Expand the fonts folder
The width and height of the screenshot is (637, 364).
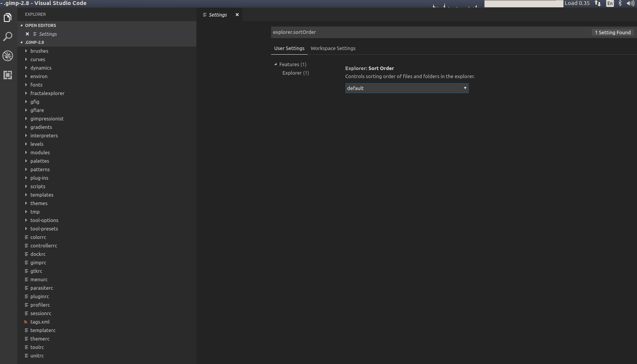coord(107,85)
